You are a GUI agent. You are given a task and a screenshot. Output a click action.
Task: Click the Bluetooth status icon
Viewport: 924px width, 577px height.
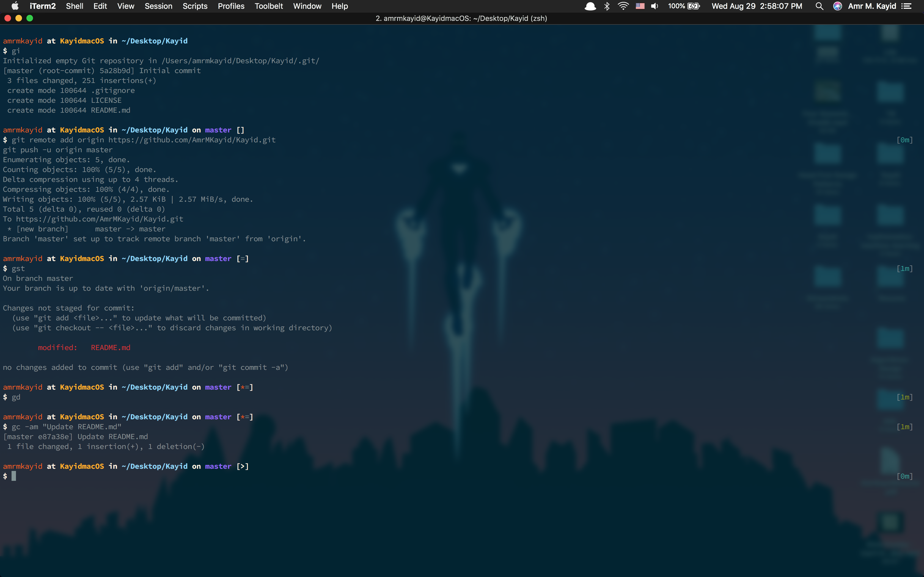606,6
